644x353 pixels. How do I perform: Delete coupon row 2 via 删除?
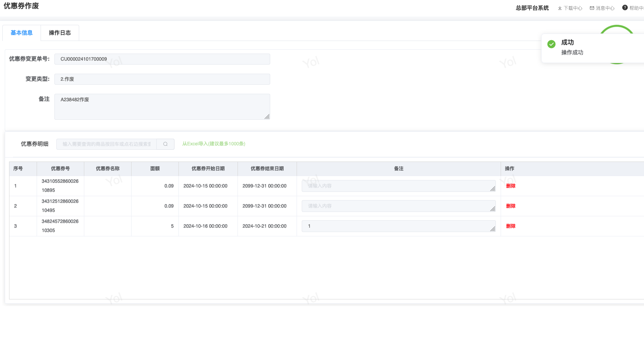coord(510,206)
